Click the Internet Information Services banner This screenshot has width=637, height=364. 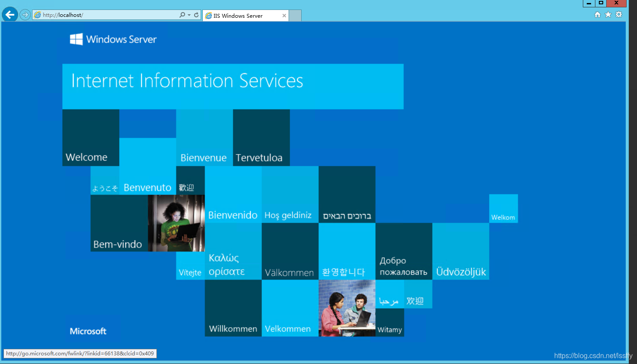tap(233, 87)
